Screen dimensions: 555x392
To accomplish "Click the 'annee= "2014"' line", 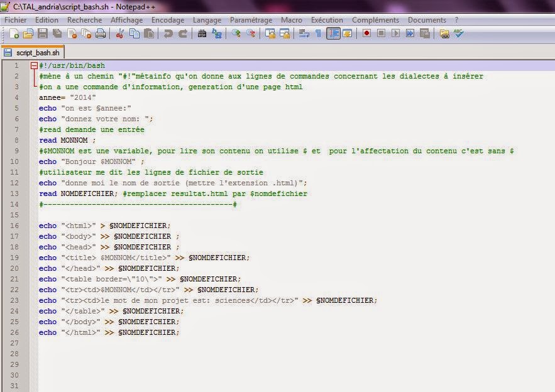I will click(67, 97).
